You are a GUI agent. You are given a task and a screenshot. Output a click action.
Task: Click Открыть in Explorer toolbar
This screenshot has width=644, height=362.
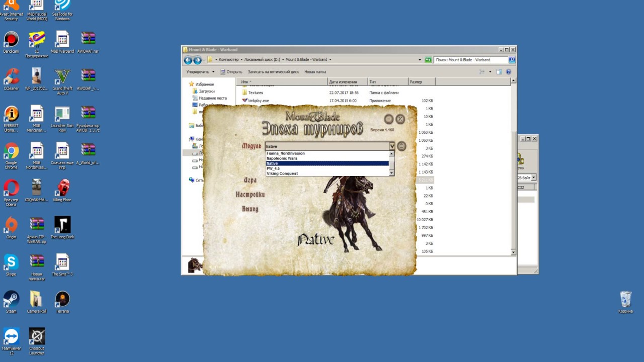tap(231, 72)
